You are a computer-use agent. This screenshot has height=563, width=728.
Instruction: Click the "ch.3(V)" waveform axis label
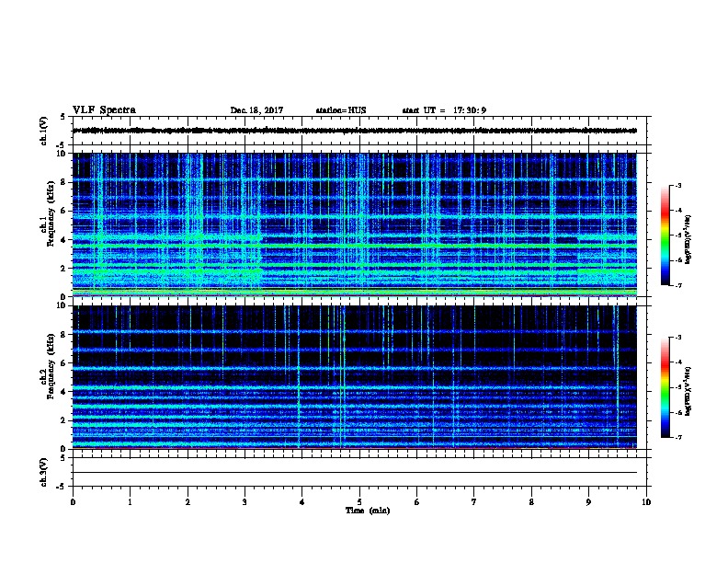pos(43,473)
